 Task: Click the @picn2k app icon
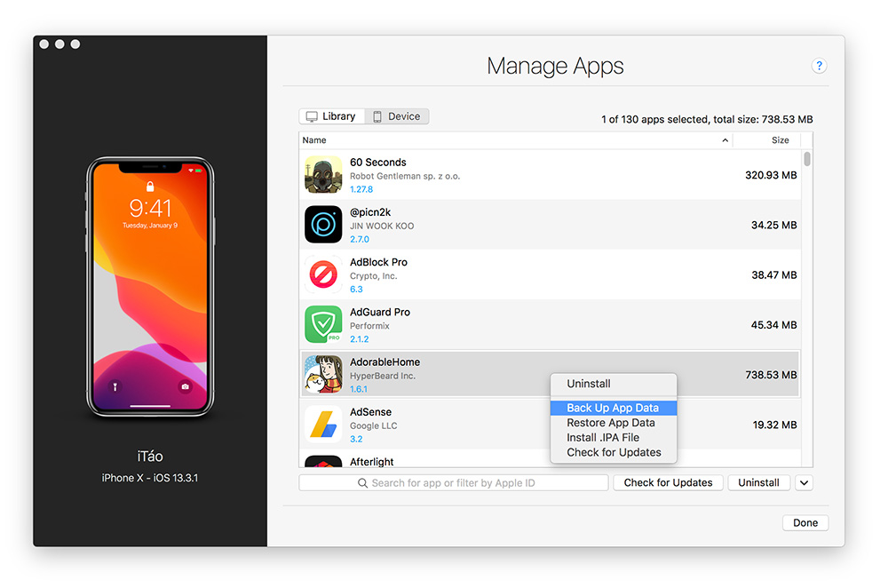point(323,225)
